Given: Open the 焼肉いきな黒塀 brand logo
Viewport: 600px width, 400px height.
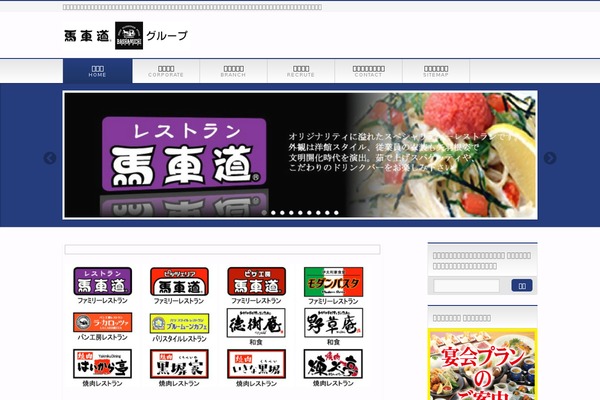Looking at the screenshot, I should coord(256,364).
